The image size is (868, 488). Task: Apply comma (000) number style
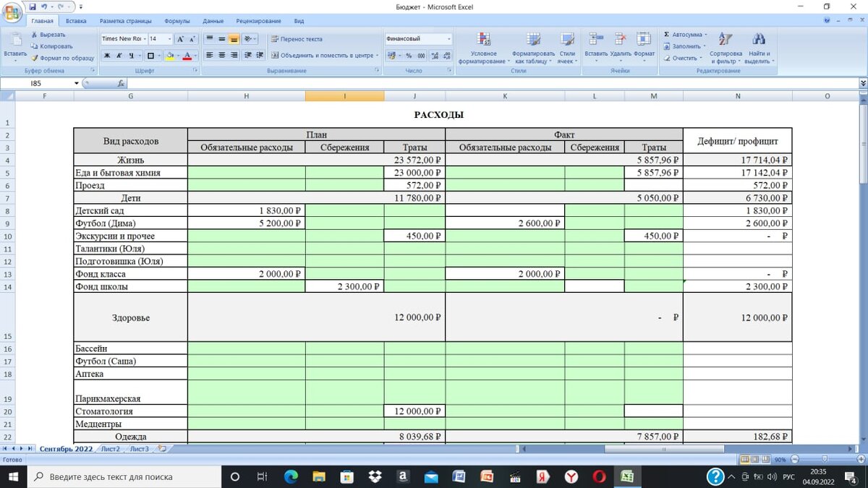pyautogui.click(x=421, y=56)
